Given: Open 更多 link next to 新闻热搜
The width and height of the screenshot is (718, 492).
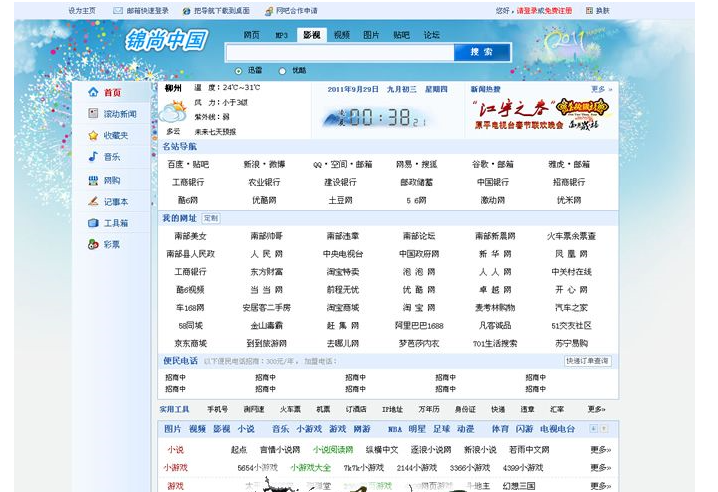Looking at the screenshot, I should pyautogui.click(x=601, y=89).
